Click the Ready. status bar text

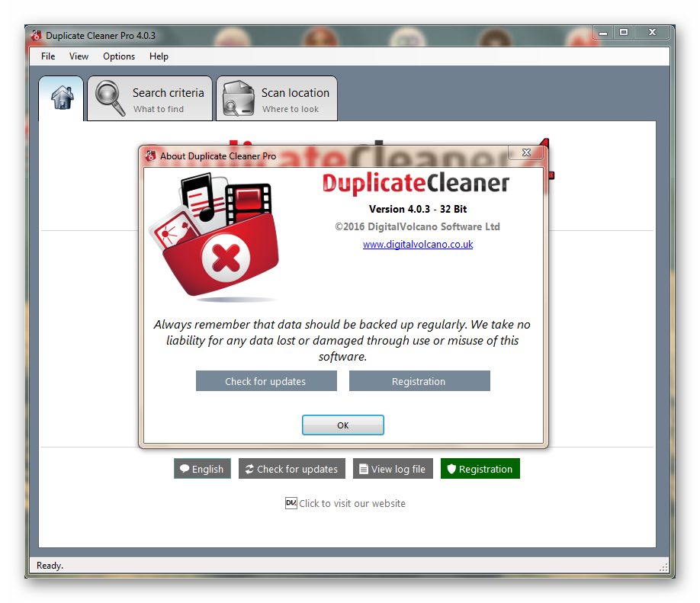tap(50, 566)
